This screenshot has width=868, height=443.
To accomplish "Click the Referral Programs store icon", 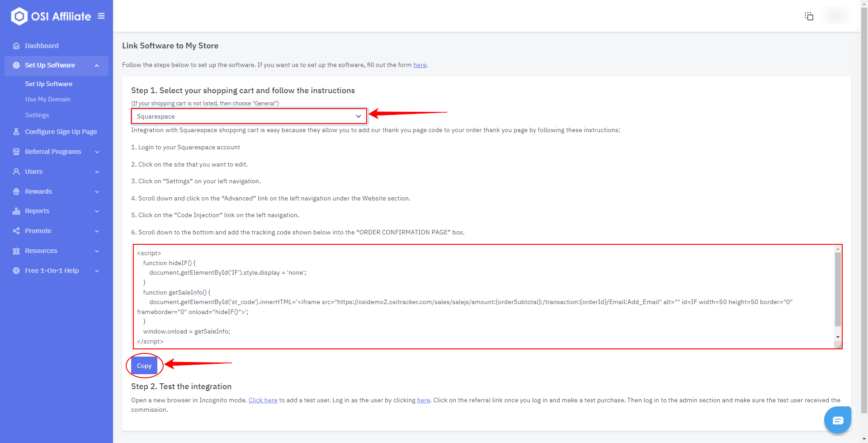I will coord(16,152).
